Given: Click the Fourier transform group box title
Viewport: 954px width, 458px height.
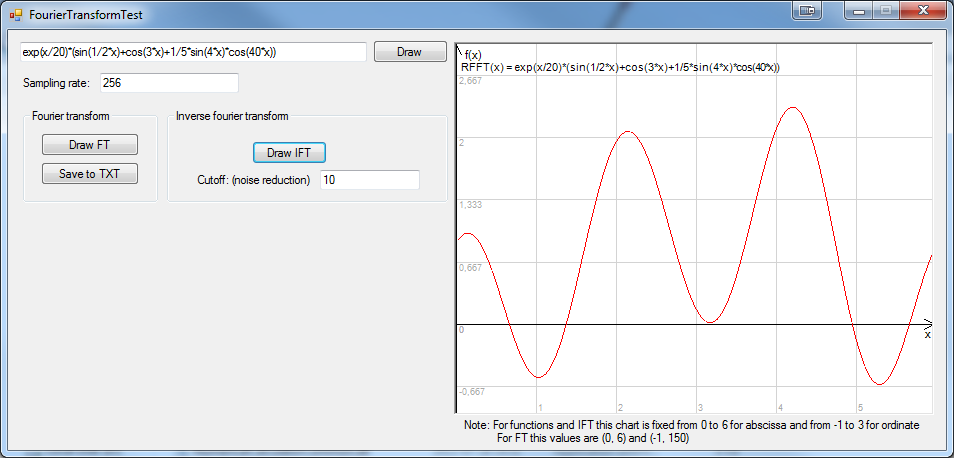Looking at the screenshot, I should (x=71, y=116).
